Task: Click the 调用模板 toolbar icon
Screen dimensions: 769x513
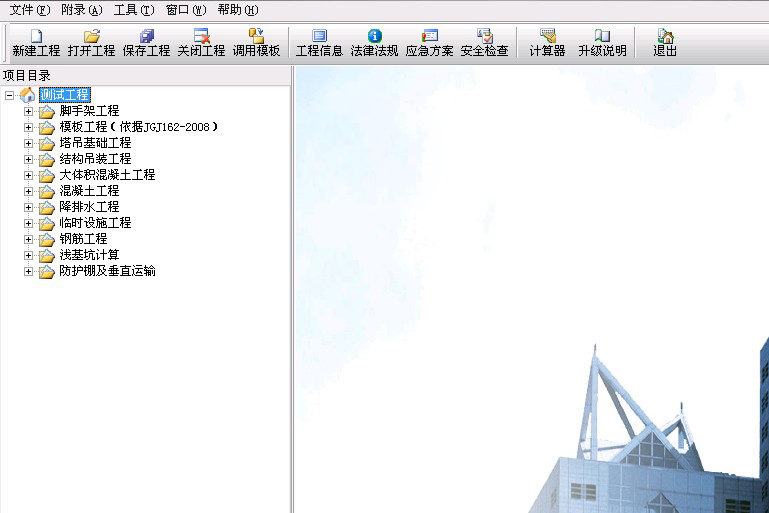Action: click(x=256, y=36)
